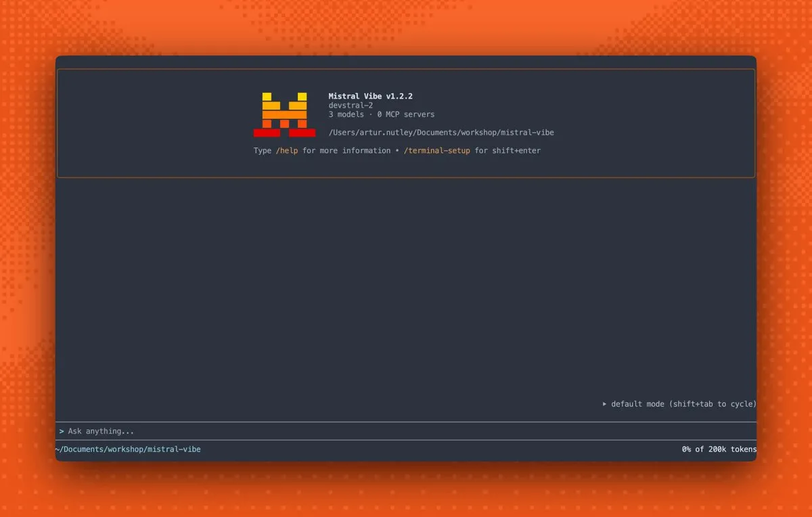The image size is (812, 517).
Task: Click the Mistral pixel-art logo
Action: pos(284,114)
